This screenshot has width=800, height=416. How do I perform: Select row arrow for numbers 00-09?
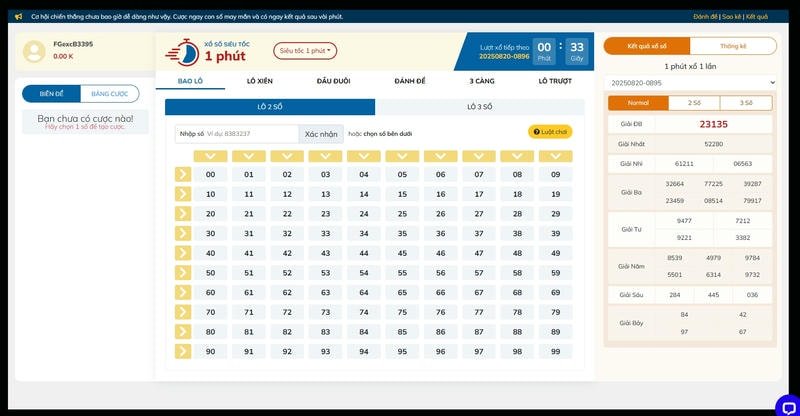[x=182, y=174]
